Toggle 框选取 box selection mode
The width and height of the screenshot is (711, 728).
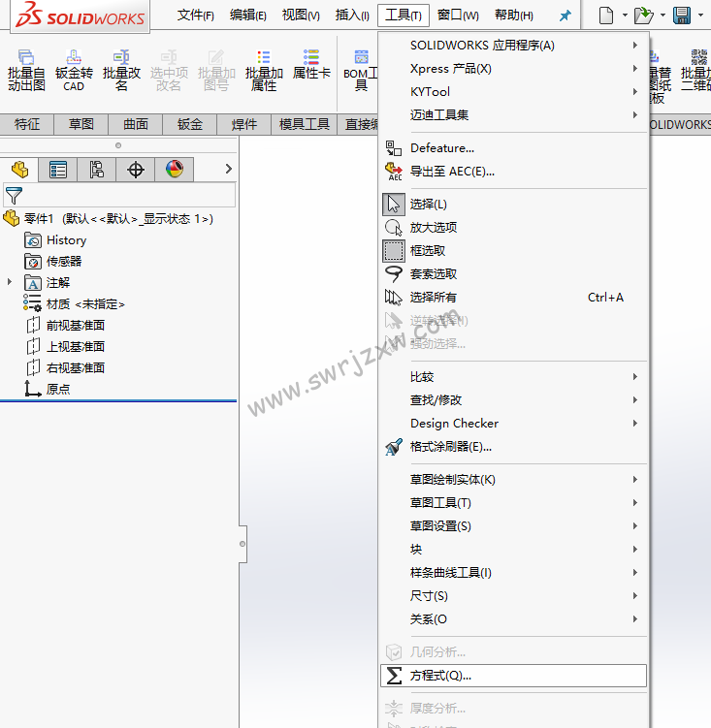point(394,251)
